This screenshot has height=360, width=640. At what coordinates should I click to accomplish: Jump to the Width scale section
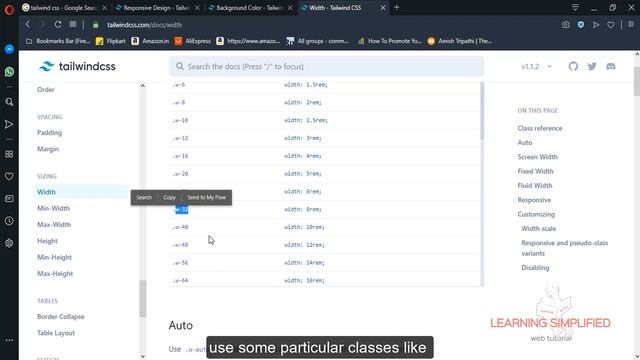pos(538,229)
